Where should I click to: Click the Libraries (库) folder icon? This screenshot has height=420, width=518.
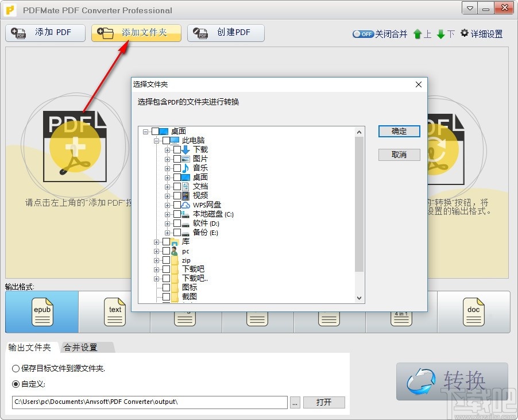[175, 242]
